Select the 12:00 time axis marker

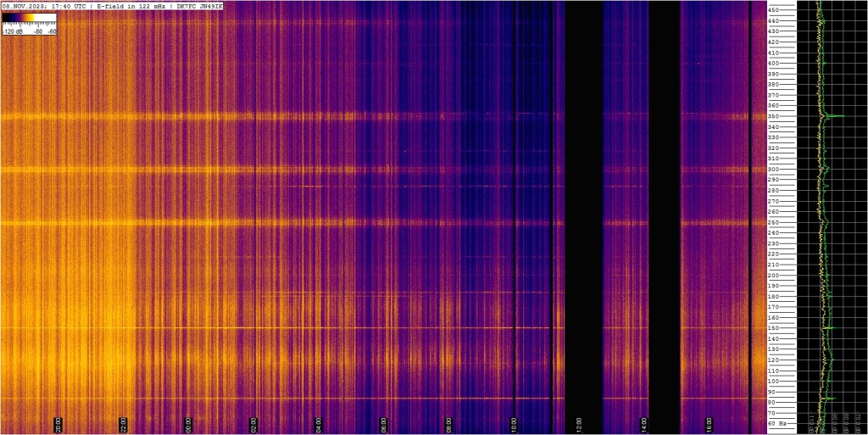pyautogui.click(x=578, y=425)
